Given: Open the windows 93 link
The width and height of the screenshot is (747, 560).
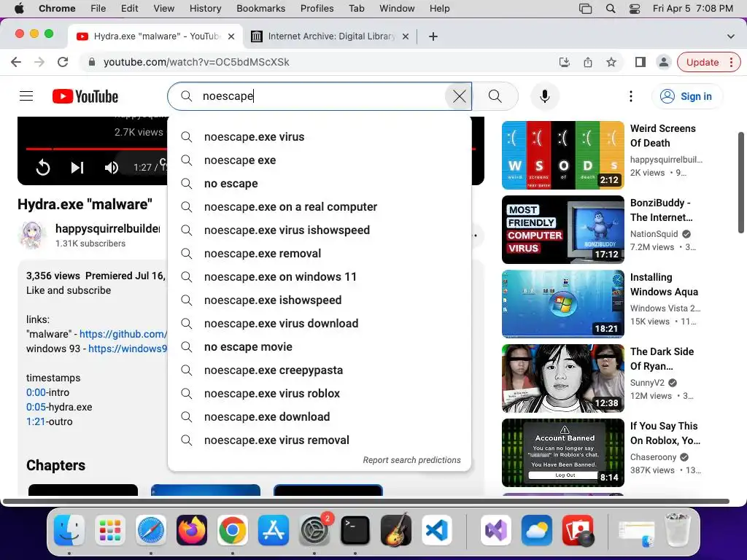Looking at the screenshot, I should 128,349.
